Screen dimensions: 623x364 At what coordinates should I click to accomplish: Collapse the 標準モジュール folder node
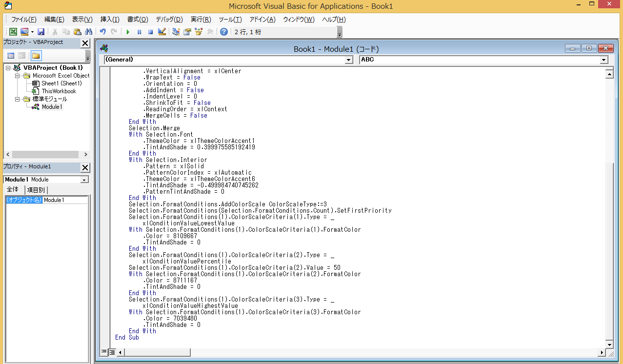click(x=17, y=99)
